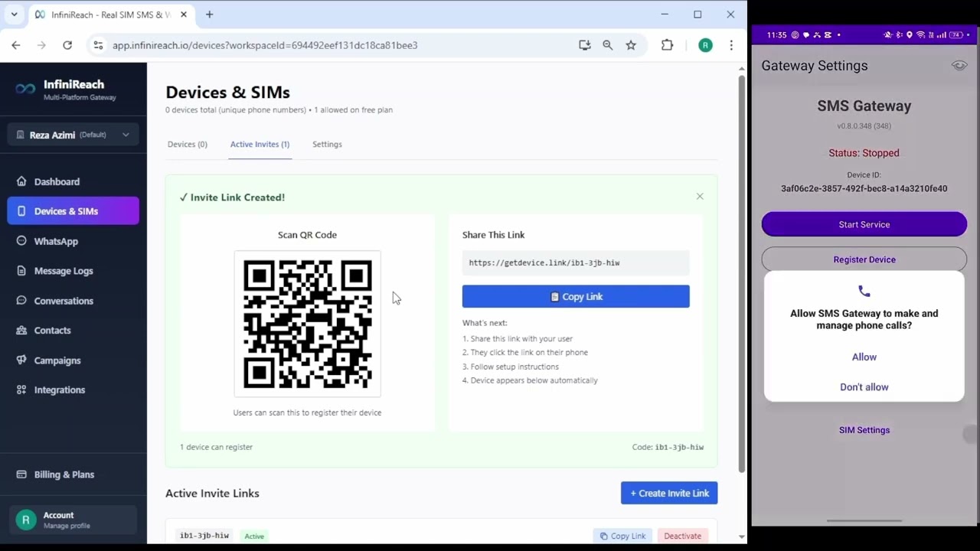Click the green R account avatar
Image resolution: width=980 pixels, height=551 pixels.
(x=26, y=520)
